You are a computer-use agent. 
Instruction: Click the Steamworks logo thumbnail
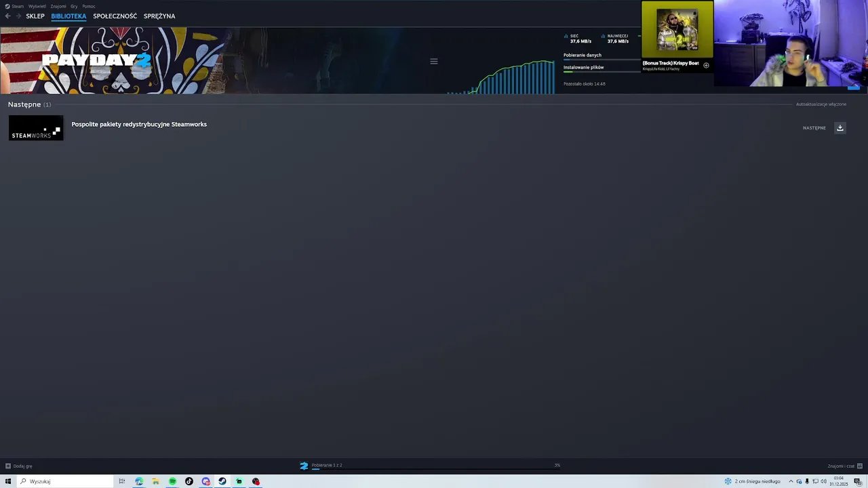[36, 128]
